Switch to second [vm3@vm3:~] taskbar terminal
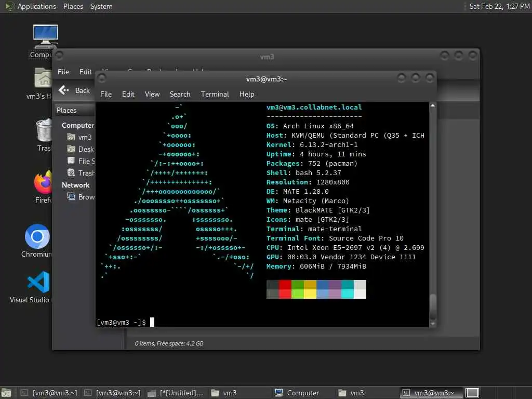Viewport: 532px width, 399px height. click(x=112, y=393)
